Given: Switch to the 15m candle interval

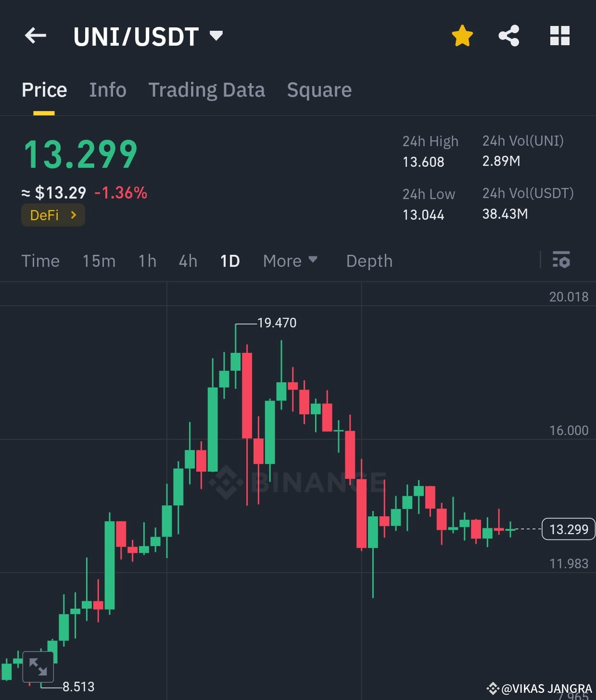Looking at the screenshot, I should point(98,261).
